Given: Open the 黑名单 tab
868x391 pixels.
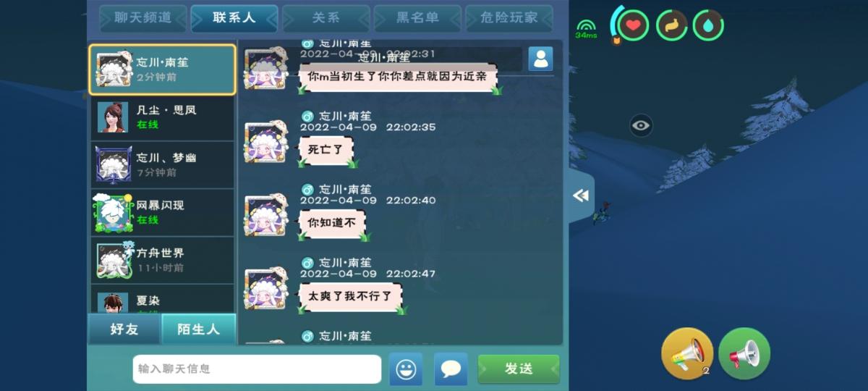Looking at the screenshot, I should coord(417,18).
